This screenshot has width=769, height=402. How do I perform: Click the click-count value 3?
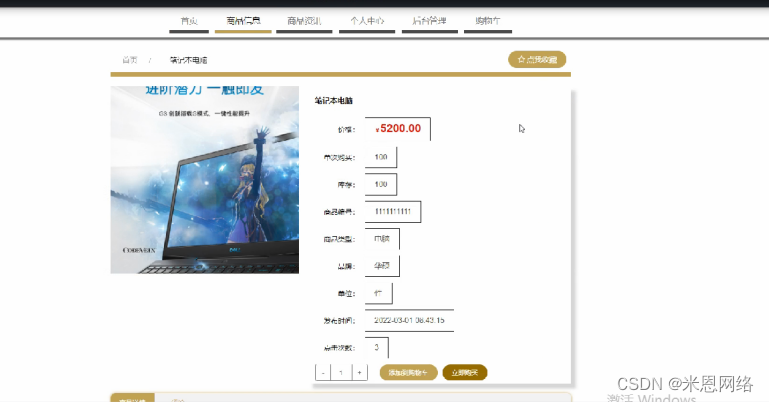[377, 348]
